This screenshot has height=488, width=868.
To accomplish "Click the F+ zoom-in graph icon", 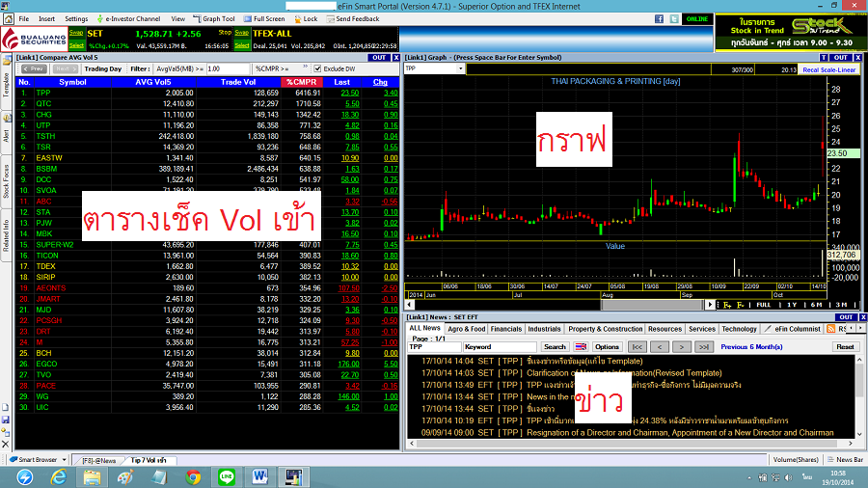I will (727, 305).
